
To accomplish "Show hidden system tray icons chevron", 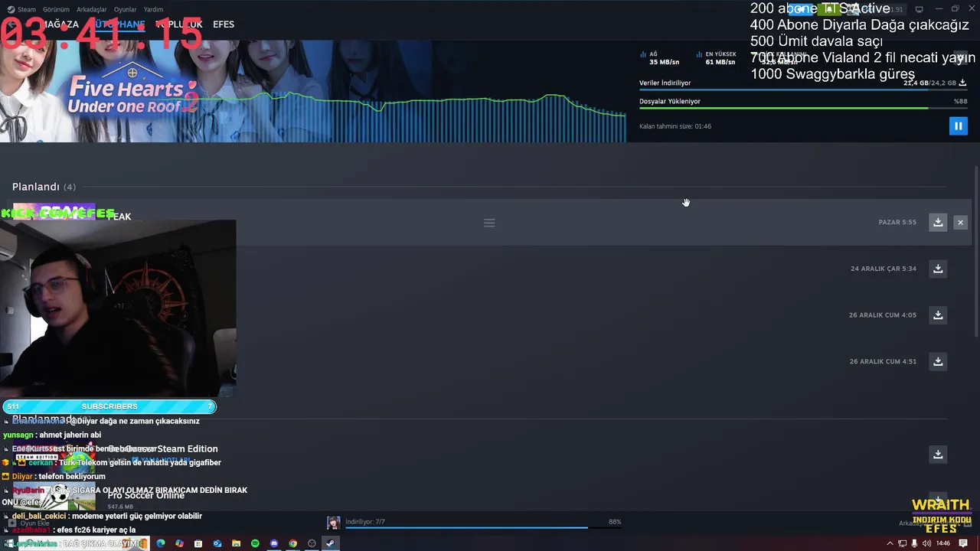I will tap(890, 543).
